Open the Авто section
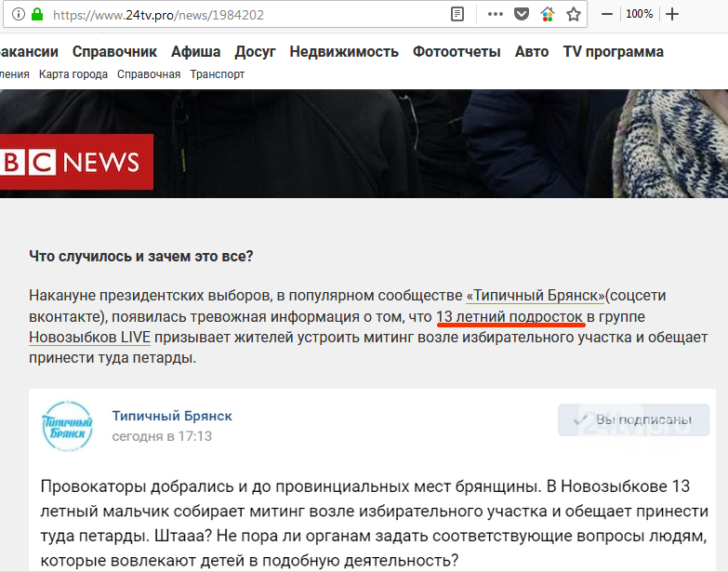Image resolution: width=728 pixels, height=572 pixels. 532,51
